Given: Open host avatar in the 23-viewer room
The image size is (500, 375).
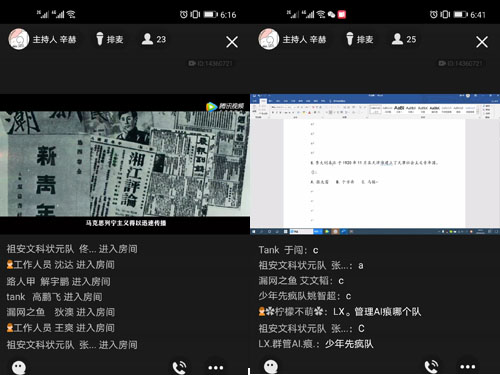Looking at the screenshot, I should [19, 39].
